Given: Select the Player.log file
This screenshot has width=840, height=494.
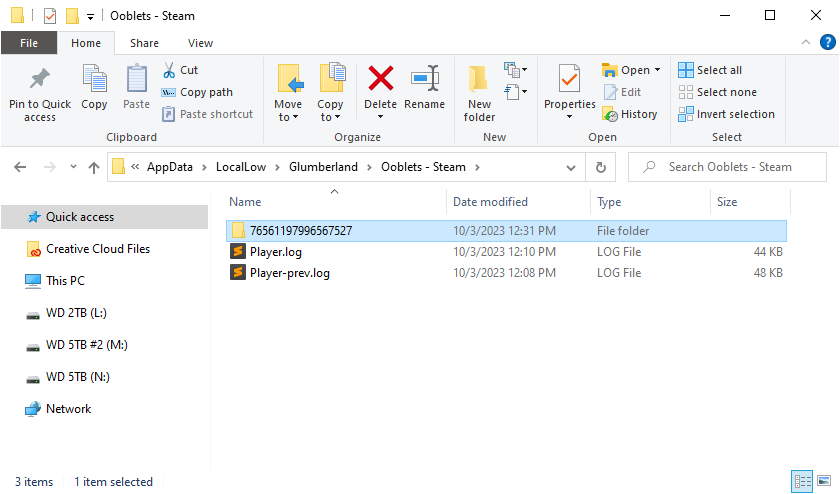Looking at the screenshot, I should coord(506,252).
